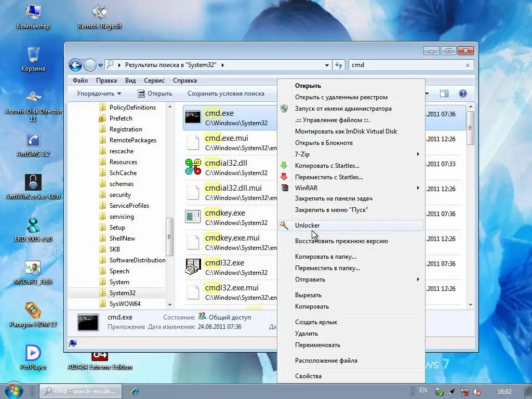Select the cmdkey.exe file icon

[193, 217]
